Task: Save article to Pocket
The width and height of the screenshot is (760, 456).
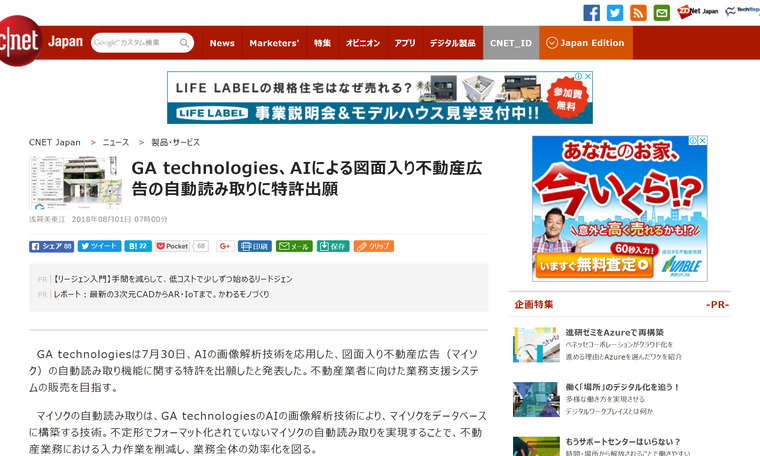Action: pyautogui.click(x=172, y=246)
